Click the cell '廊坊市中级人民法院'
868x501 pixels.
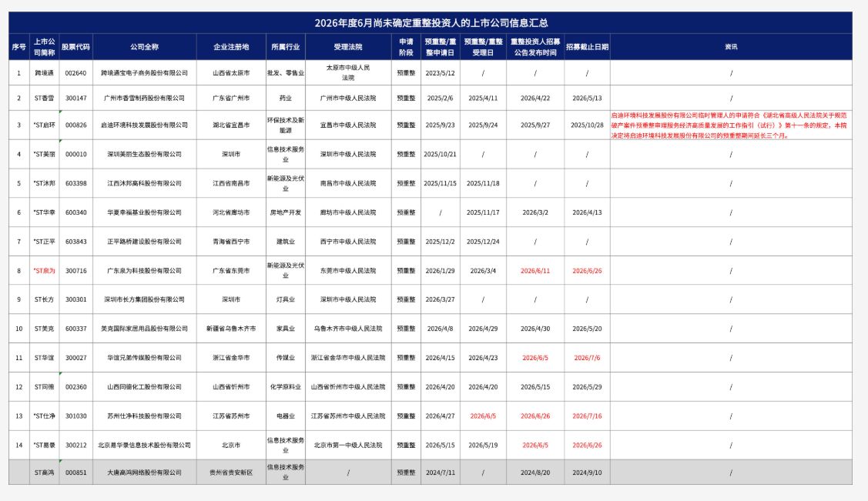(x=348, y=212)
